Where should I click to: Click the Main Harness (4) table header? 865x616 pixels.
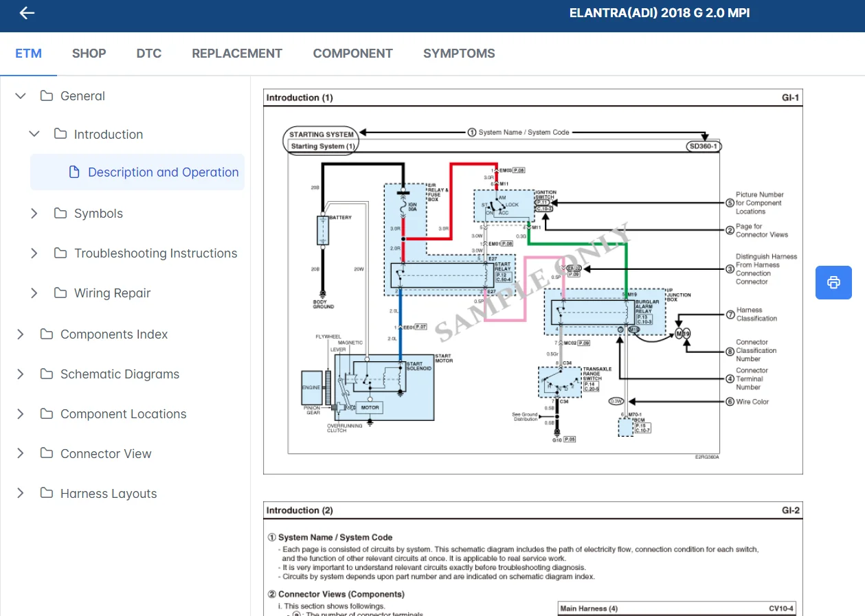pyautogui.click(x=589, y=608)
